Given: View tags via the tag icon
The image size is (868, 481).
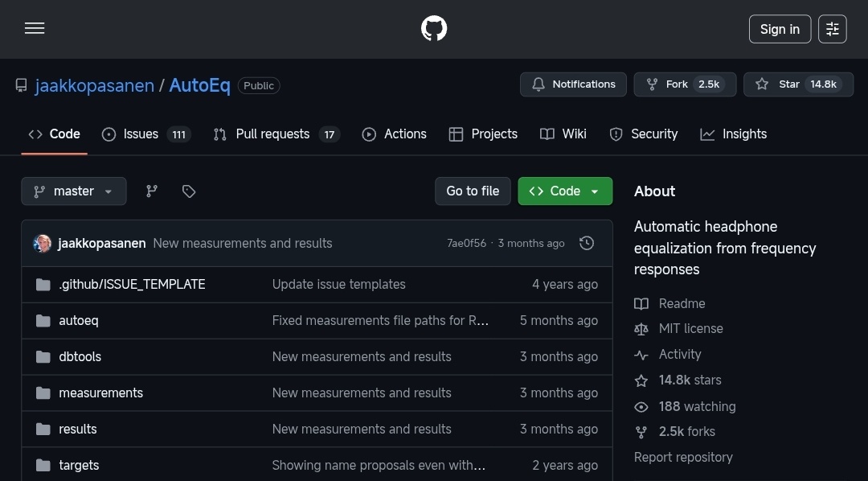Looking at the screenshot, I should tap(189, 191).
